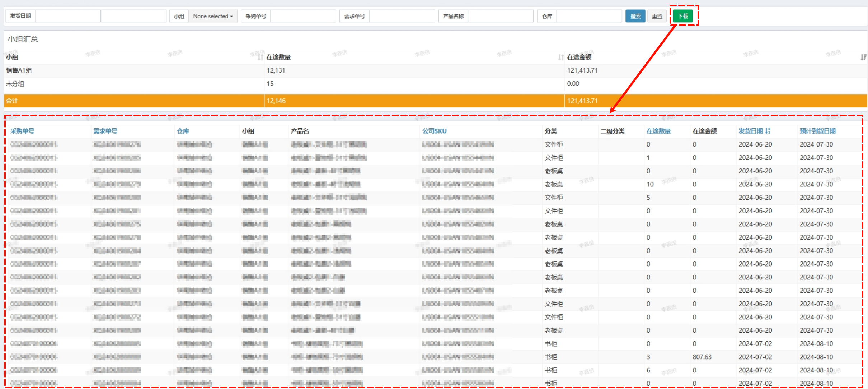Click the 小组汇总 section heading
Screen dimensions: 868x389
click(x=23, y=39)
